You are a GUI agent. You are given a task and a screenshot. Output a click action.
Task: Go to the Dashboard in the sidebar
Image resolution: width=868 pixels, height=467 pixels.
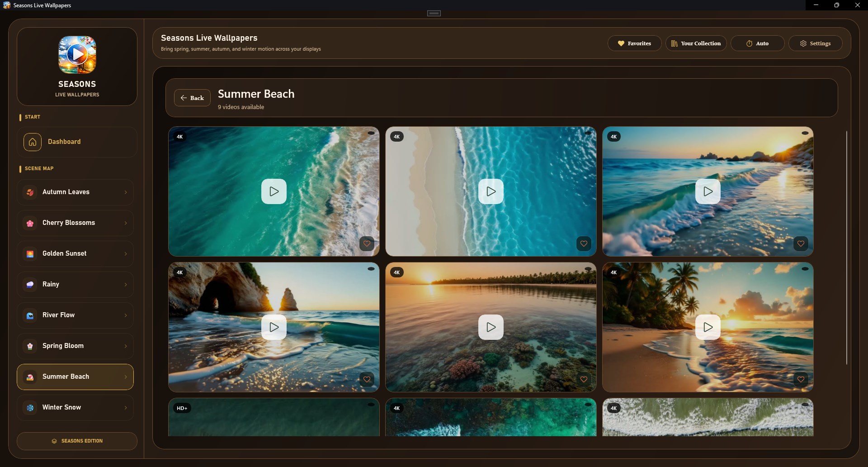tap(77, 142)
